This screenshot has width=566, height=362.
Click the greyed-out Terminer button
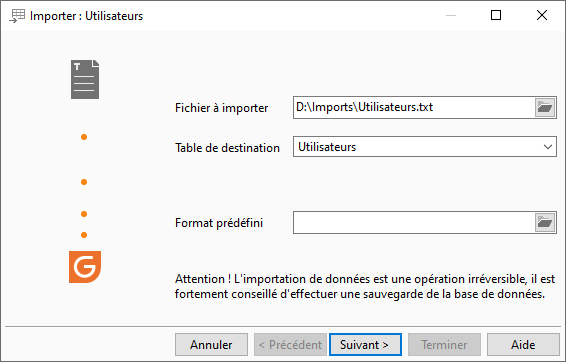[444, 345]
